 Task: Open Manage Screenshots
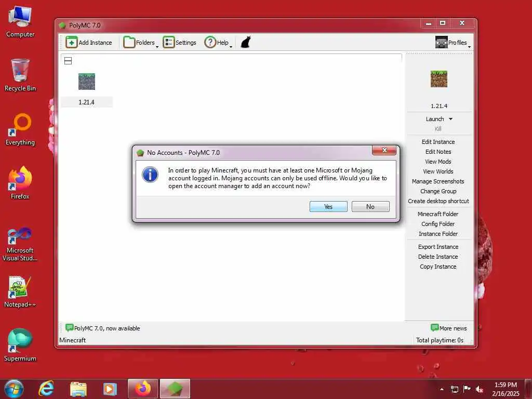click(x=438, y=181)
